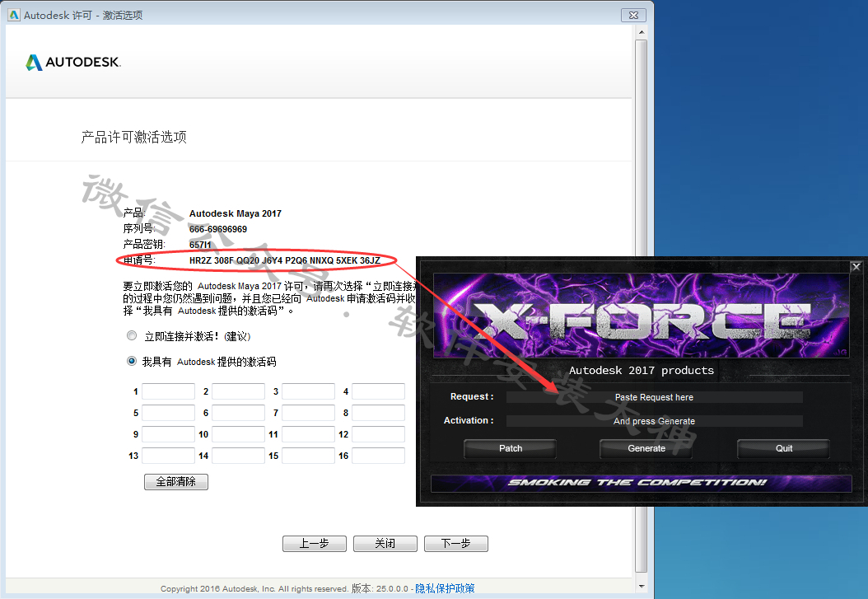Click the 产品许可激活选项 heading
868x599 pixels.
pyautogui.click(x=134, y=137)
